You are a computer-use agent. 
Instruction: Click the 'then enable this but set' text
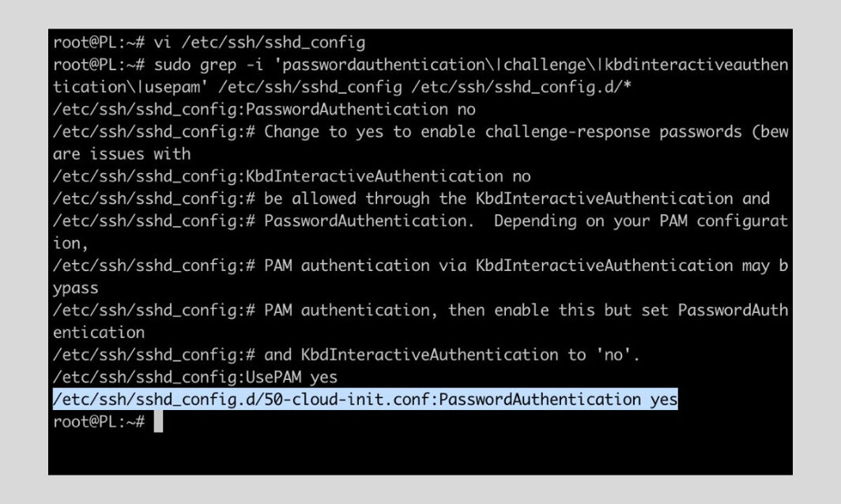tap(558, 310)
